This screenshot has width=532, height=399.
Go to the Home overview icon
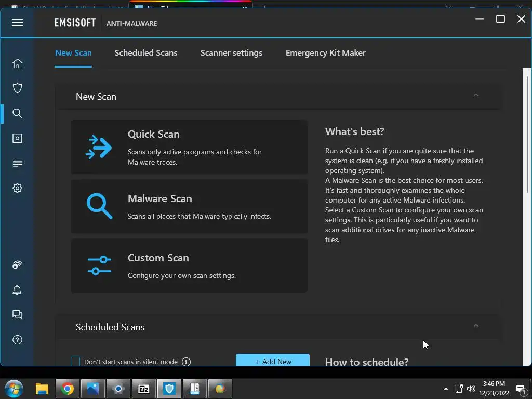pyautogui.click(x=17, y=63)
